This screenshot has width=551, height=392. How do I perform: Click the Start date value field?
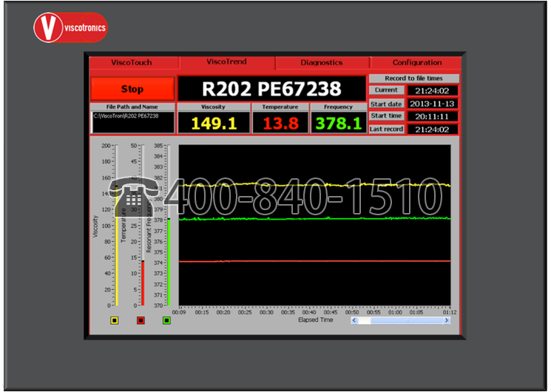[x=433, y=104]
